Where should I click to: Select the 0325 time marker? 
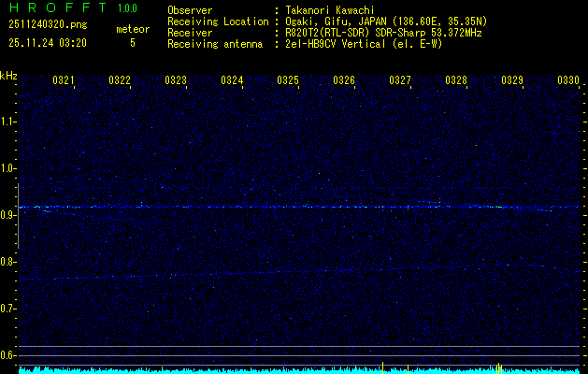(x=288, y=81)
